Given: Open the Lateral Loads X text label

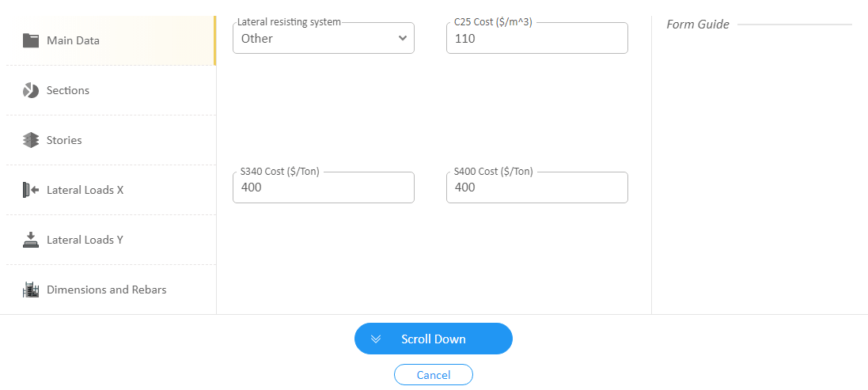Looking at the screenshot, I should click(85, 190).
